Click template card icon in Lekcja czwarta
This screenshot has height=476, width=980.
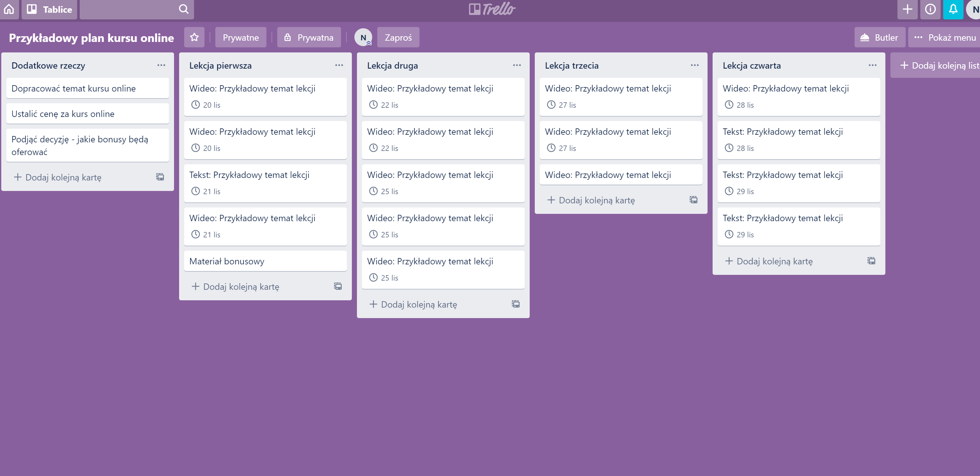(x=871, y=261)
